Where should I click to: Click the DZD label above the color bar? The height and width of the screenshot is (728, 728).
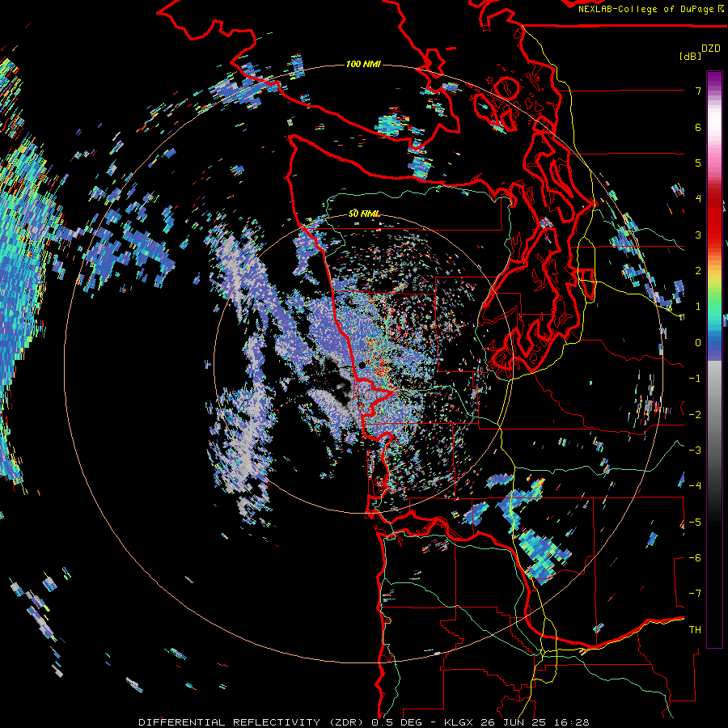click(711, 49)
